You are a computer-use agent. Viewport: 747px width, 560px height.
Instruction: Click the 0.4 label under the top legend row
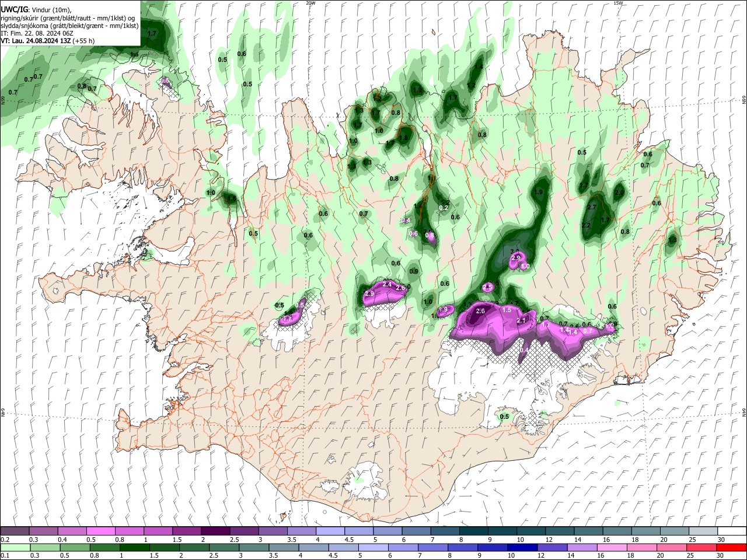tap(62, 540)
